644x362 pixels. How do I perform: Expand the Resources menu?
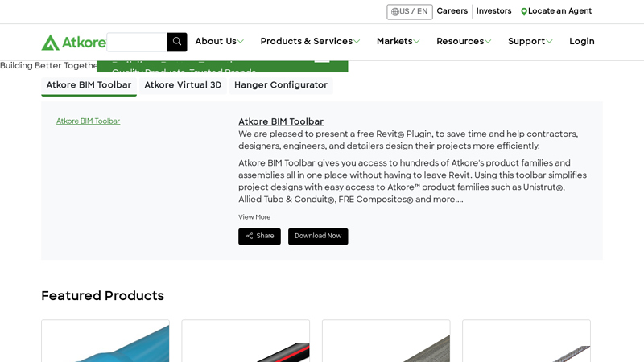464,42
